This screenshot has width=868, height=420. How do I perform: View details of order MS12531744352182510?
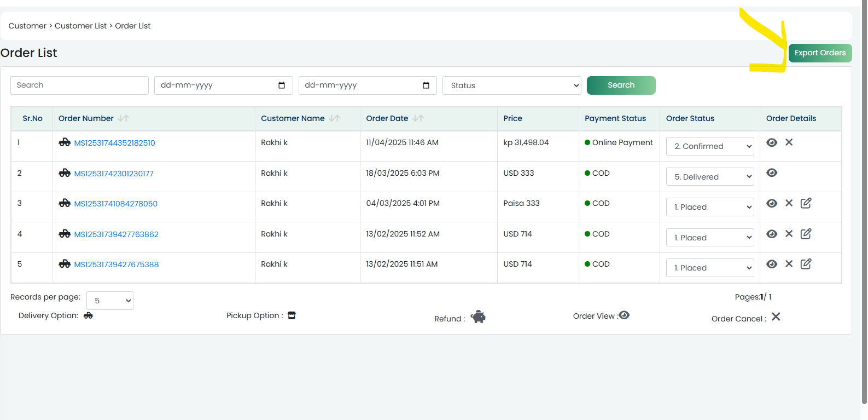pyautogui.click(x=772, y=142)
